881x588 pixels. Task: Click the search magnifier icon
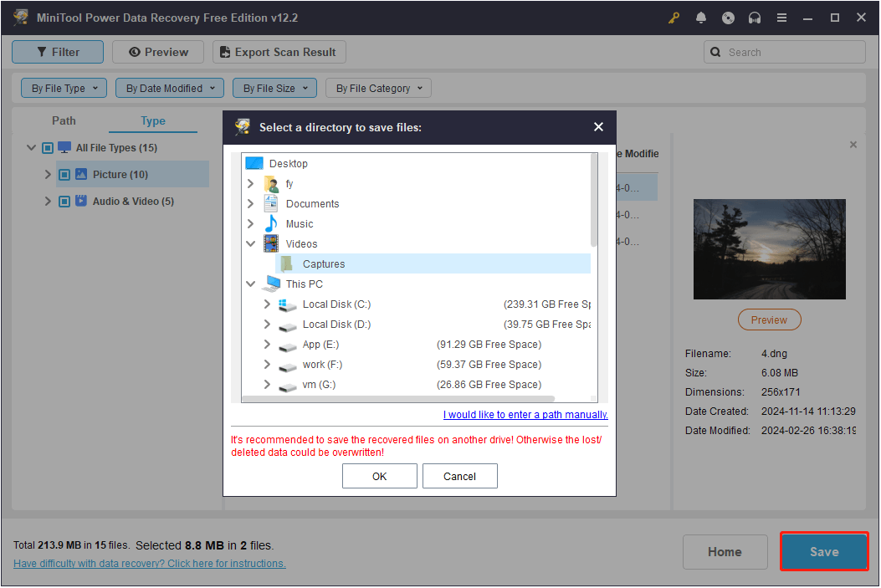coord(715,52)
